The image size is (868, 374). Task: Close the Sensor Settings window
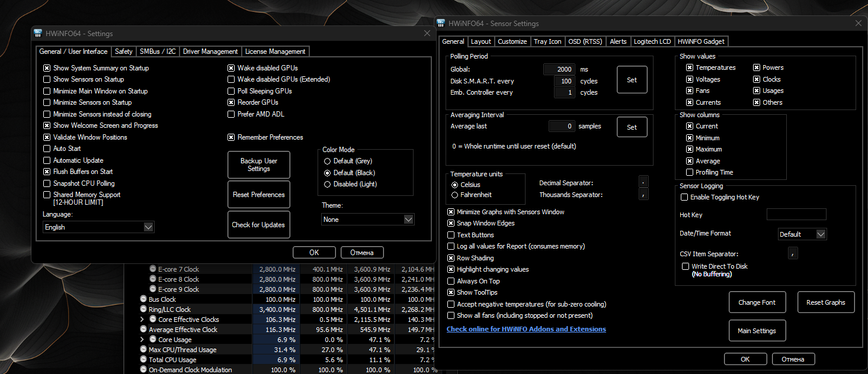[858, 24]
